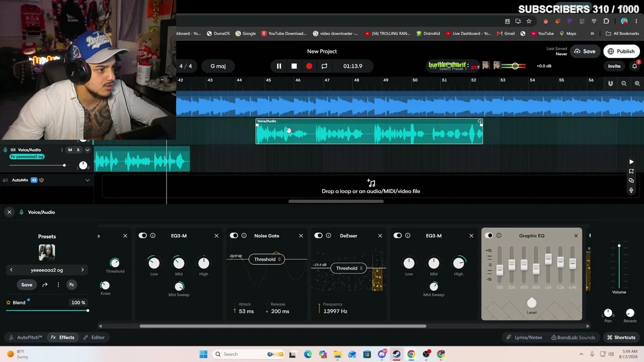Image resolution: width=644 pixels, height=362 pixels.
Task: Click the 03 Voice/Audio track pan knob
Action: [x=83, y=165]
